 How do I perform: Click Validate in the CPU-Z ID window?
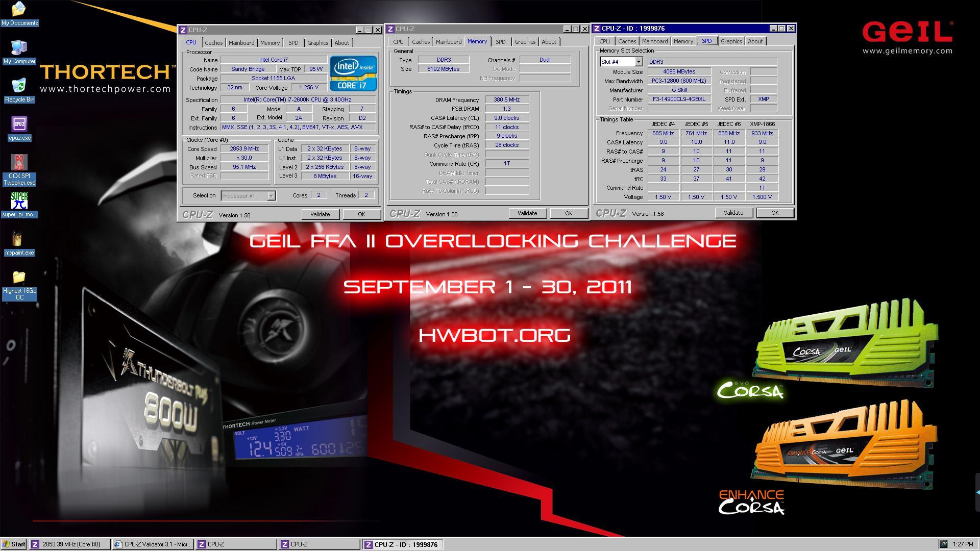point(733,213)
